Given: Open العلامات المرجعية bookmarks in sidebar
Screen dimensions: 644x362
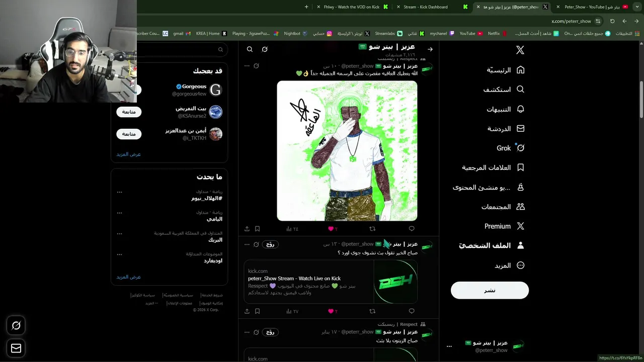Looking at the screenshot, I should 493,167.
